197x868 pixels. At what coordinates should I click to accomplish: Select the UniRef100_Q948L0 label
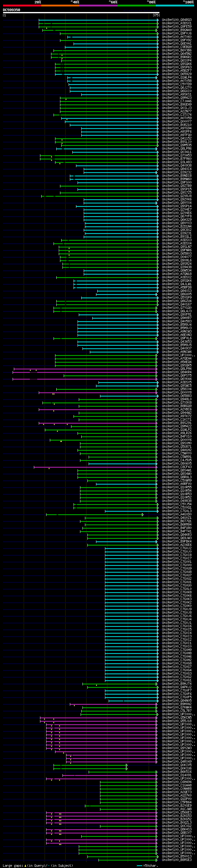(x=177, y=399)
